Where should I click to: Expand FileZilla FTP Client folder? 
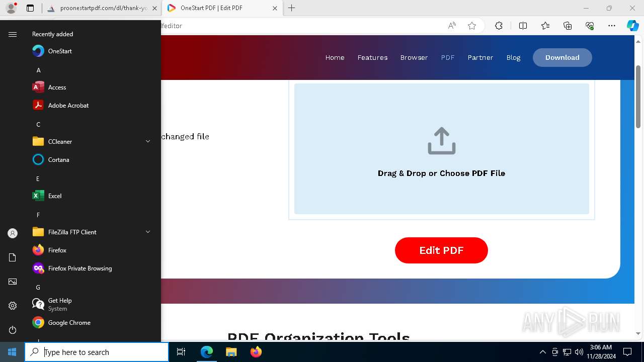[148, 232]
